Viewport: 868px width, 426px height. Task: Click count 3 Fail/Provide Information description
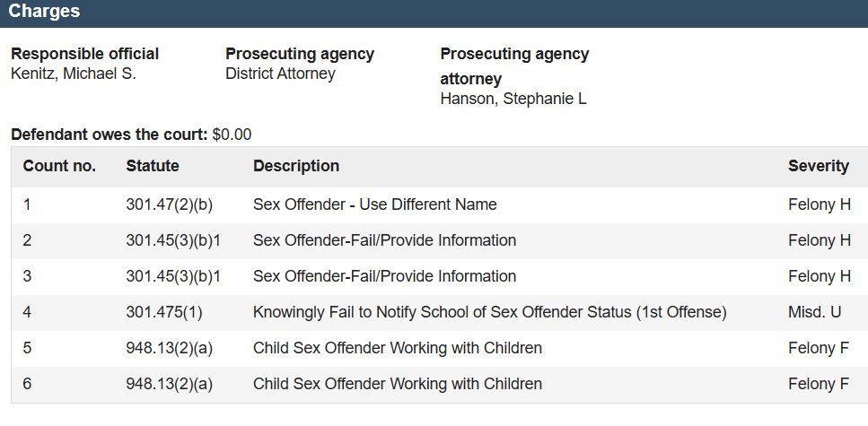pos(384,276)
